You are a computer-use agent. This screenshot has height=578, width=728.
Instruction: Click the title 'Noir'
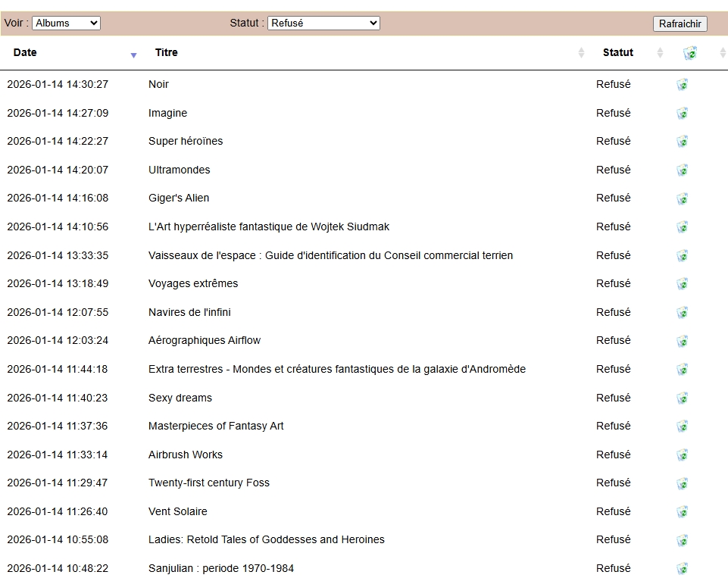[158, 85]
